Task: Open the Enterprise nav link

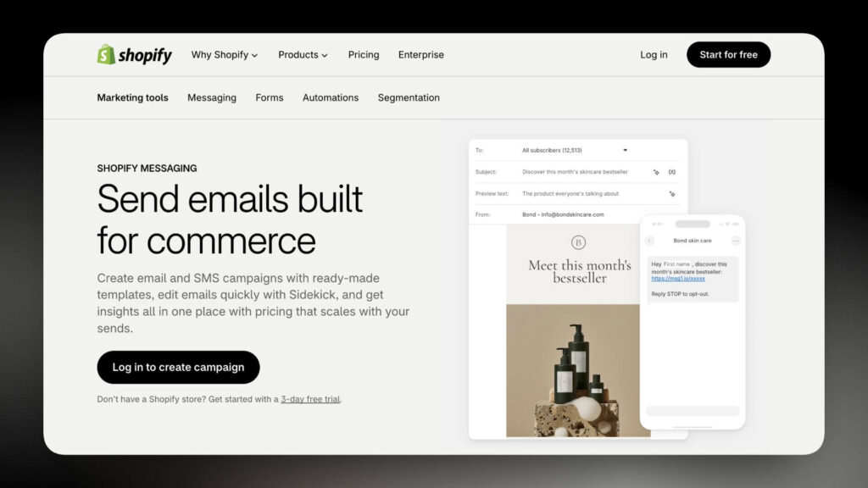Action: pyautogui.click(x=420, y=55)
